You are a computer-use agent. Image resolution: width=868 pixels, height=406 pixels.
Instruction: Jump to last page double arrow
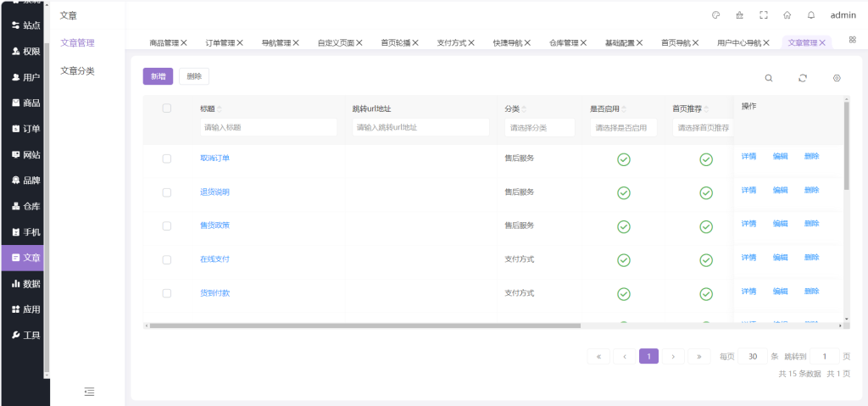coord(699,356)
